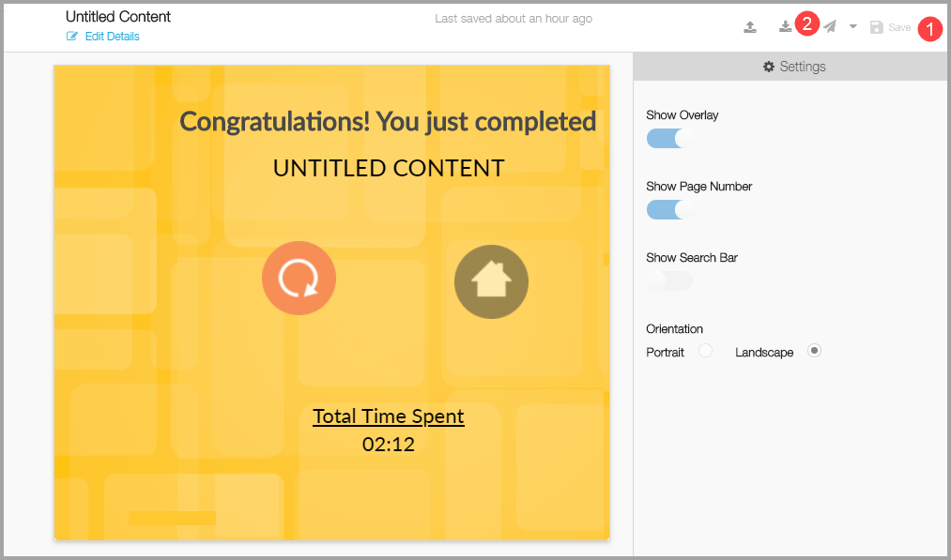Open the Settings panel header tab

click(793, 67)
